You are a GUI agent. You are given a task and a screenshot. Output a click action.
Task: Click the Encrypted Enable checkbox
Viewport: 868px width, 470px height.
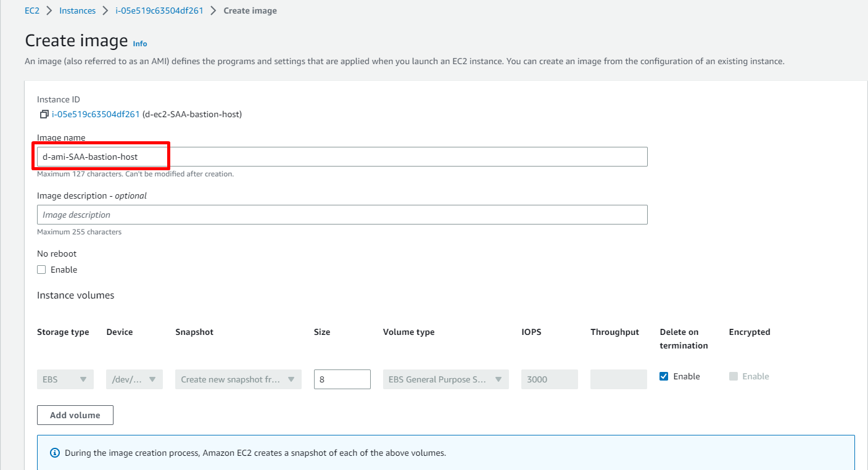coord(734,376)
